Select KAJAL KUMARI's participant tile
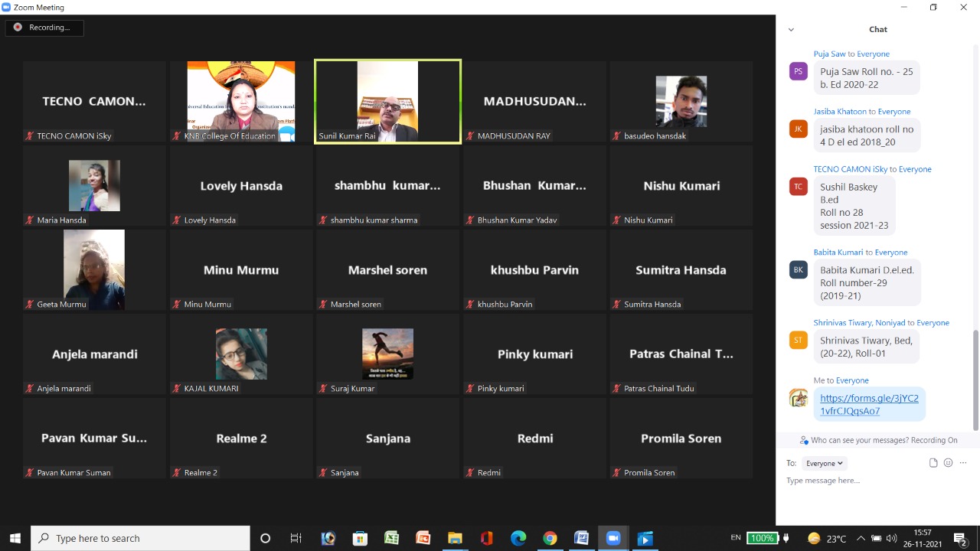 click(x=241, y=354)
